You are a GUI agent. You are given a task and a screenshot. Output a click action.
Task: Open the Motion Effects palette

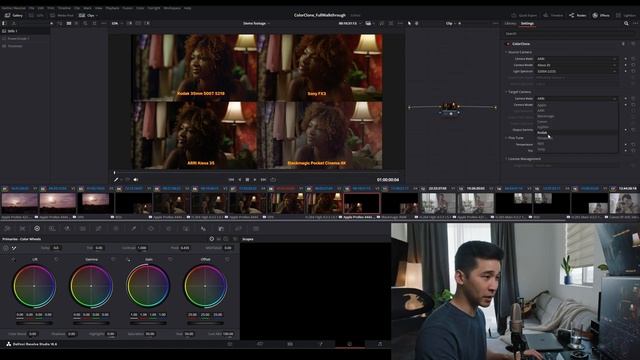click(x=83, y=229)
